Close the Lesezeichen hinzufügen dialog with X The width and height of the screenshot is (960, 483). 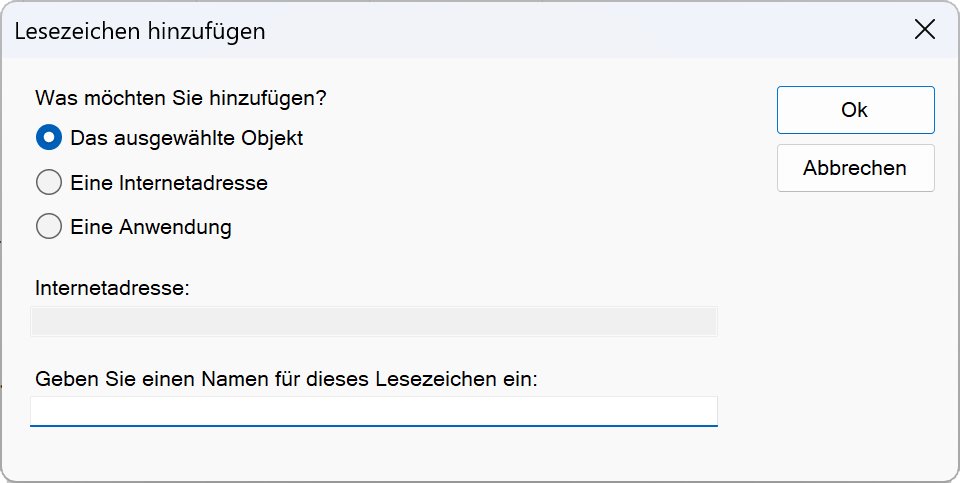tap(925, 29)
